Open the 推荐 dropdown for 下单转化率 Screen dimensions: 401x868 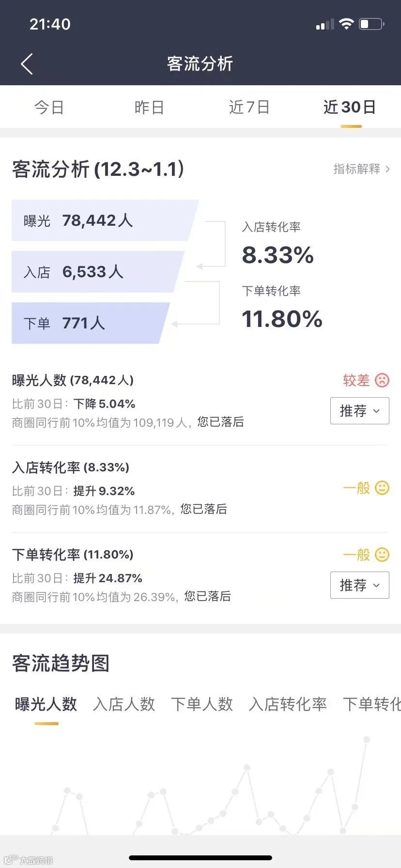pos(360,585)
